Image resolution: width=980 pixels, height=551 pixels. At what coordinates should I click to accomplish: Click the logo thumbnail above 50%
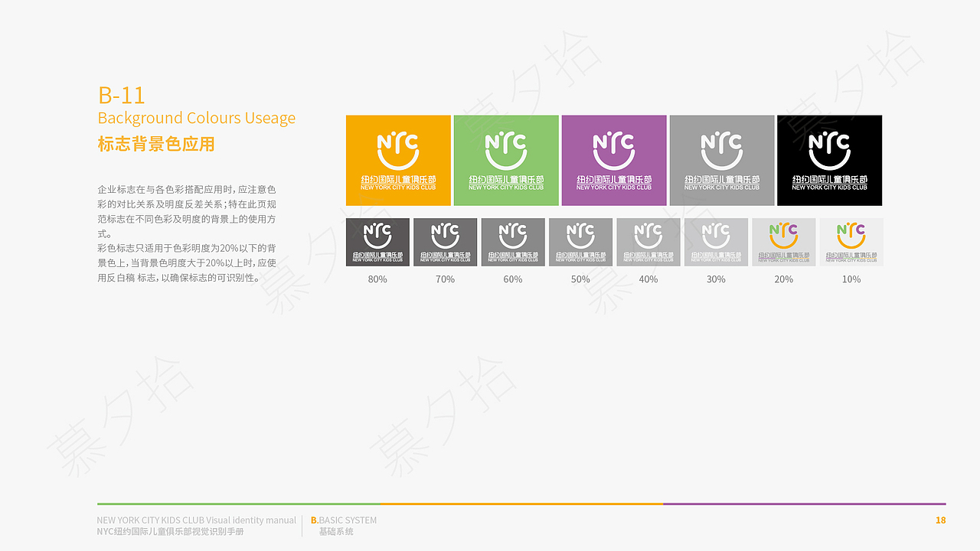(581, 242)
